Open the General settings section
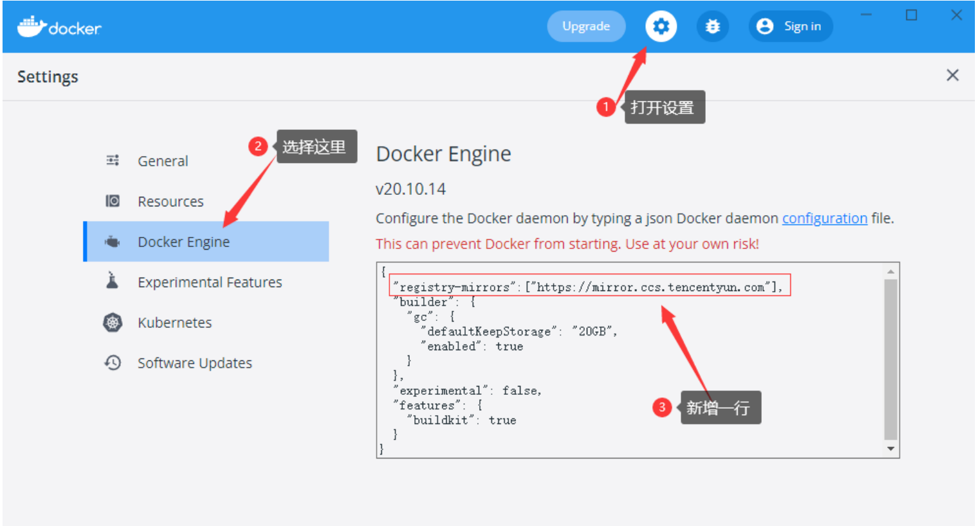Viewport: 980px width, 526px height. point(206,161)
